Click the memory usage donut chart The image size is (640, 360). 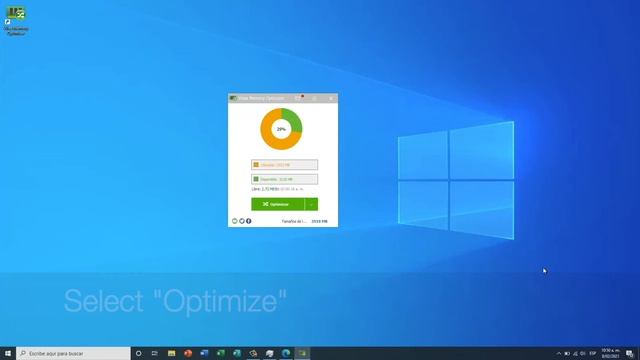(281, 129)
